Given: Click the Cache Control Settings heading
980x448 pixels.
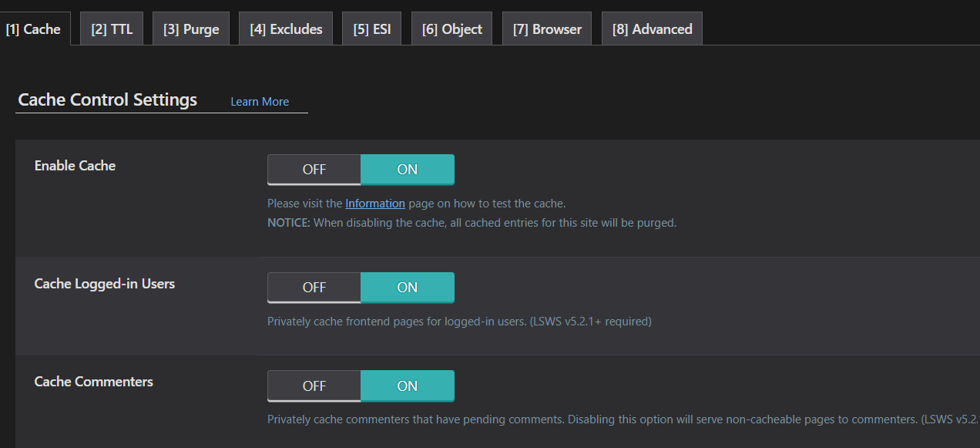Looking at the screenshot, I should point(108,100).
